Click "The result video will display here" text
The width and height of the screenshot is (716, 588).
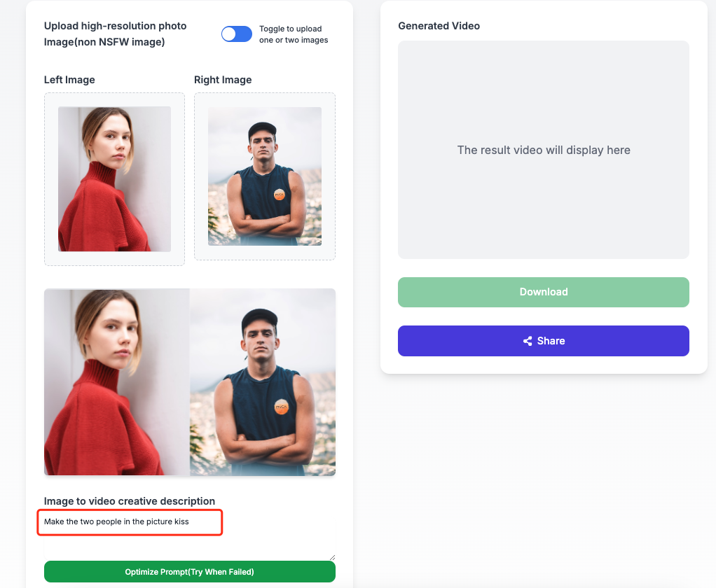(544, 150)
